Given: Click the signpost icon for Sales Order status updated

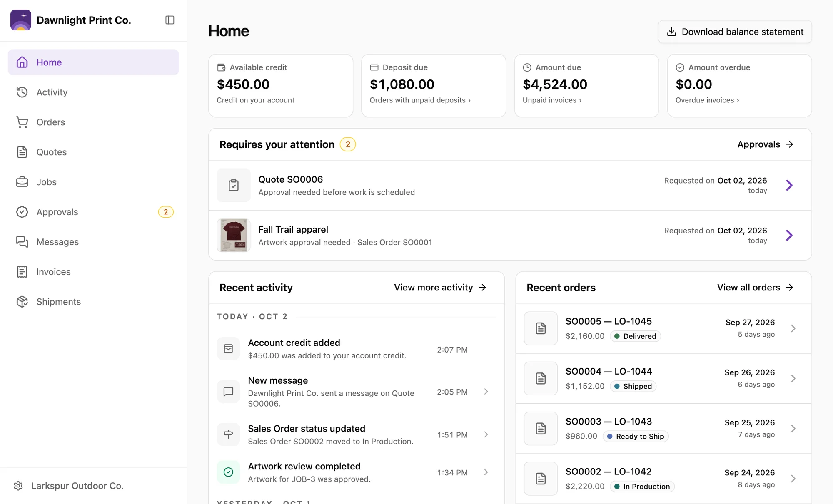Looking at the screenshot, I should point(228,434).
